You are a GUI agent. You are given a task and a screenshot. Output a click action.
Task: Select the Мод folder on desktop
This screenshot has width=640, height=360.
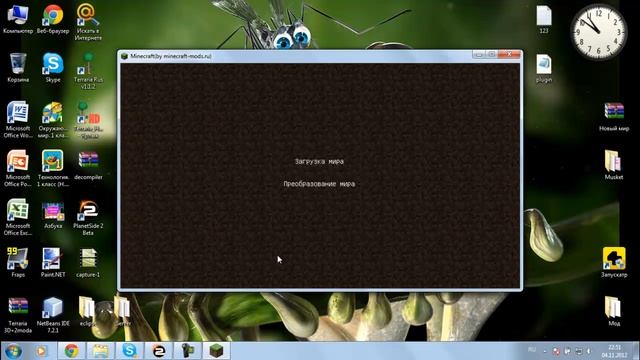tap(614, 311)
